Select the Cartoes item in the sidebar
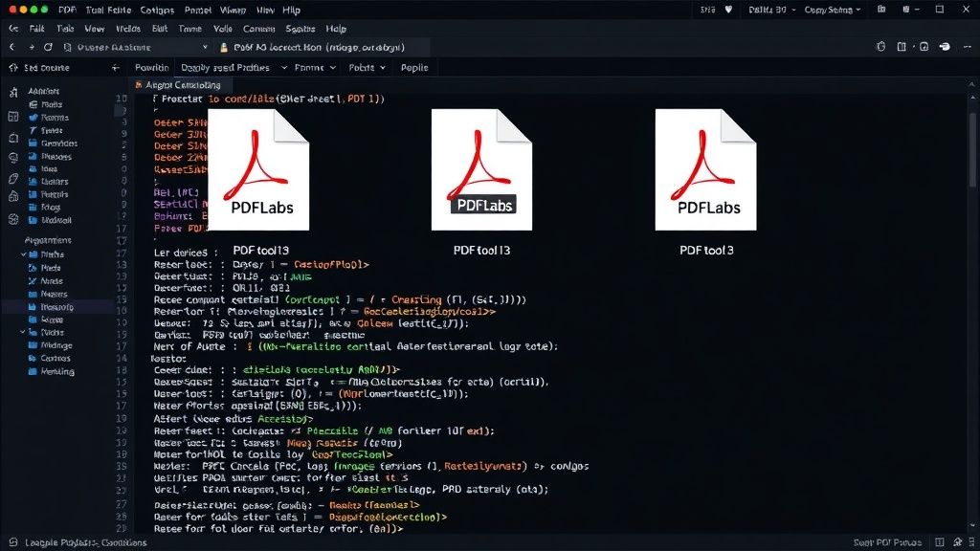The height and width of the screenshot is (551, 980). [50, 358]
